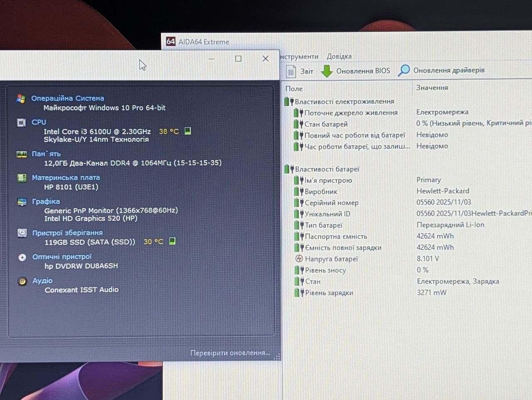Click the icon beside Властивості батареї
The width and height of the screenshot is (532, 400).
tap(289, 169)
